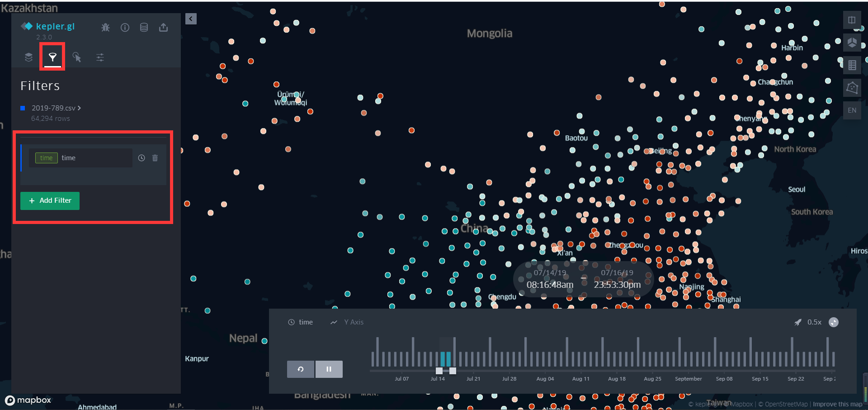Toggle the map legend panel

pyautogui.click(x=852, y=65)
